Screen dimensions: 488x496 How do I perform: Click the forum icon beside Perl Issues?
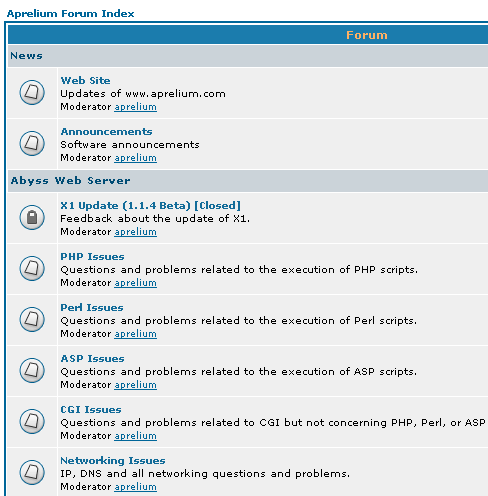(32, 319)
